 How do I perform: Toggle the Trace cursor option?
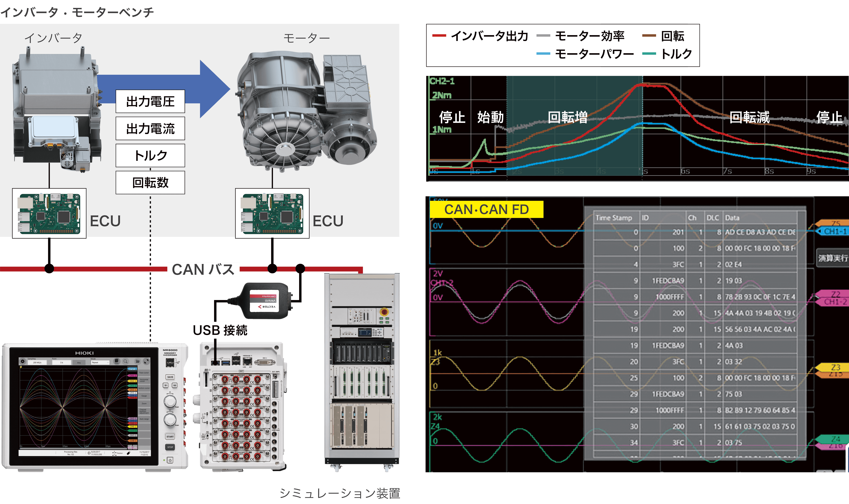(x=144, y=373)
